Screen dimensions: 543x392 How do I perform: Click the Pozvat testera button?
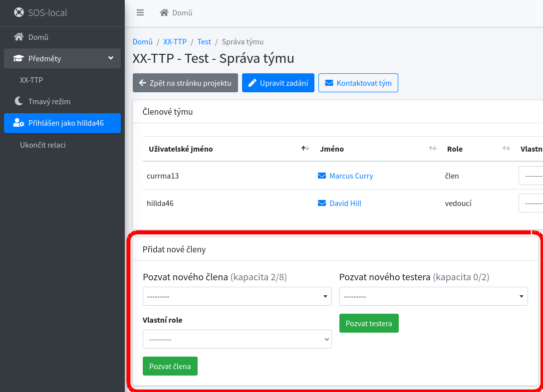(369, 323)
